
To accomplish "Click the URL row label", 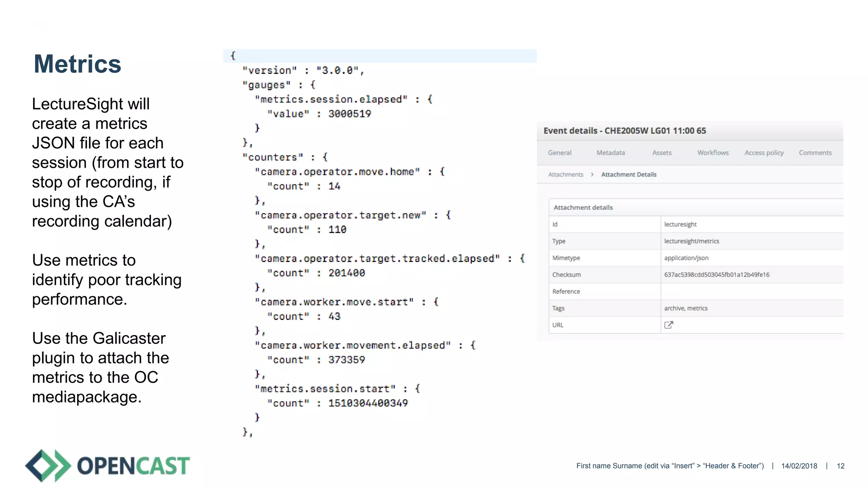I will coord(558,325).
